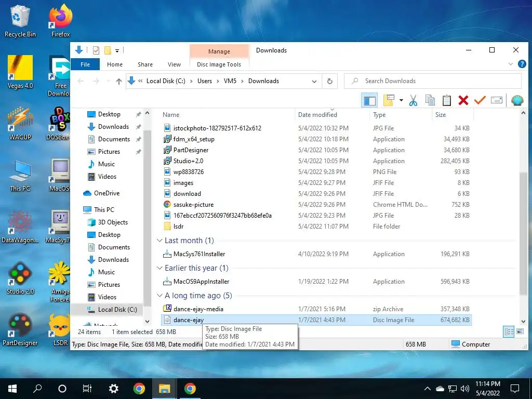Image resolution: width=532 pixels, height=399 pixels.
Task: Click the Copy icon in toolbar
Action: pyautogui.click(x=430, y=100)
